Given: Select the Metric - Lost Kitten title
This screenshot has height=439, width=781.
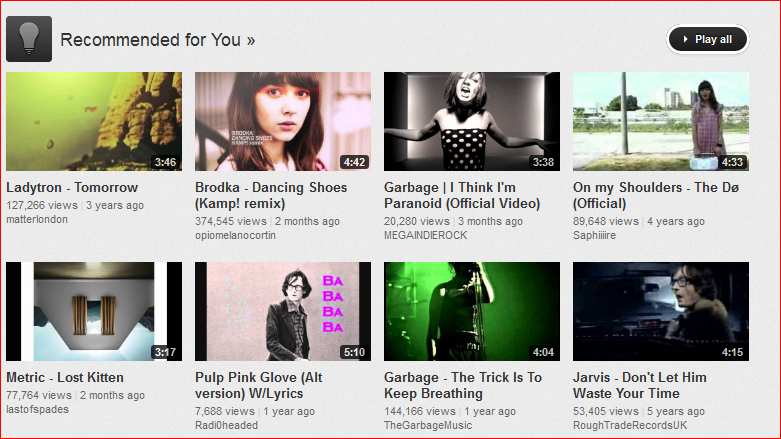Looking at the screenshot, I should point(65,378).
